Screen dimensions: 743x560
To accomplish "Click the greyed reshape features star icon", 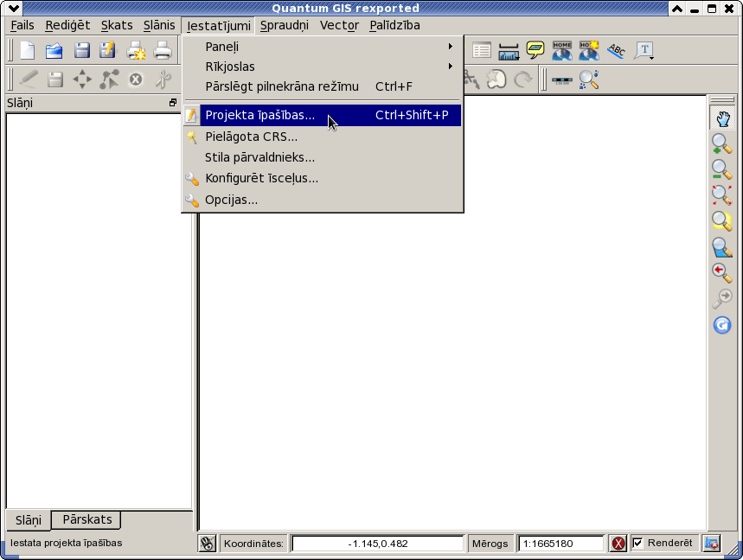I will pyautogui.click(x=496, y=79).
